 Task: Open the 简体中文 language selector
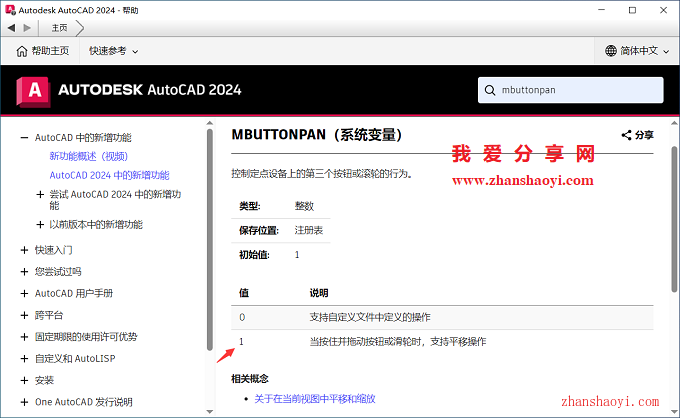[x=637, y=51]
